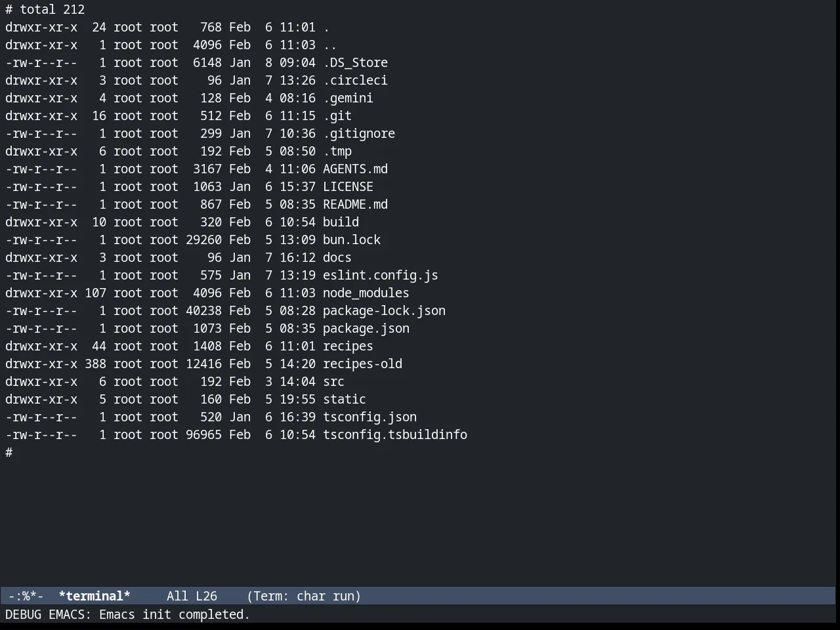
Task: Select the .circleci directory name
Action: [x=355, y=81]
